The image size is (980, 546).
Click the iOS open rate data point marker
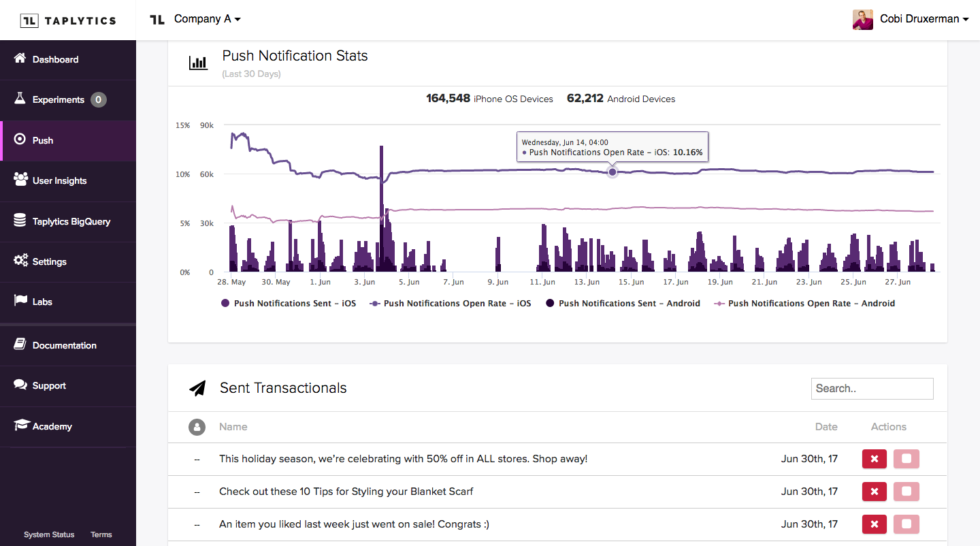tap(612, 172)
